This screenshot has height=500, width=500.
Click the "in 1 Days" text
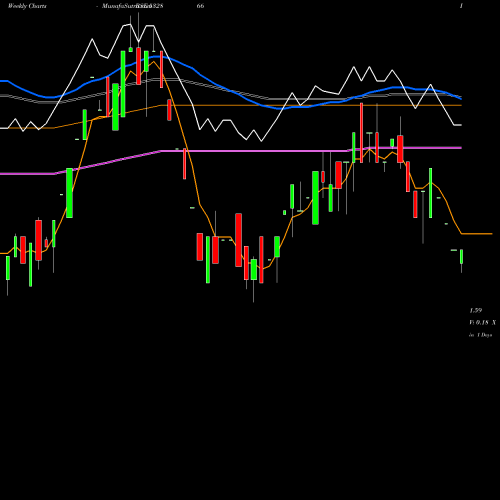[x=480, y=335]
